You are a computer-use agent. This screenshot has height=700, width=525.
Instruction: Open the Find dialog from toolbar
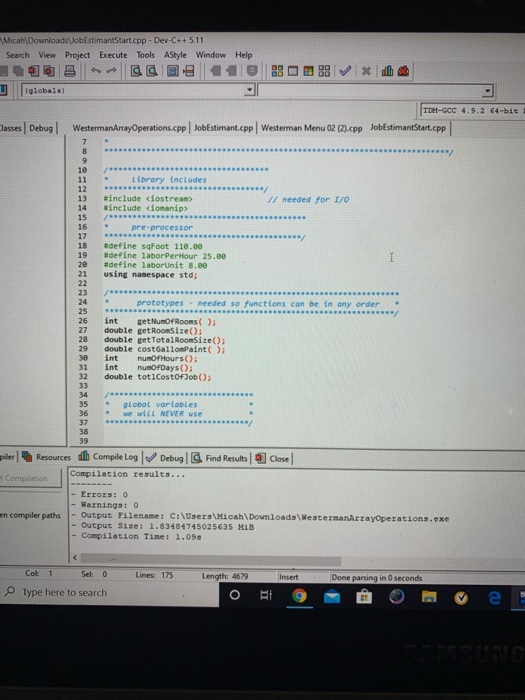136,71
